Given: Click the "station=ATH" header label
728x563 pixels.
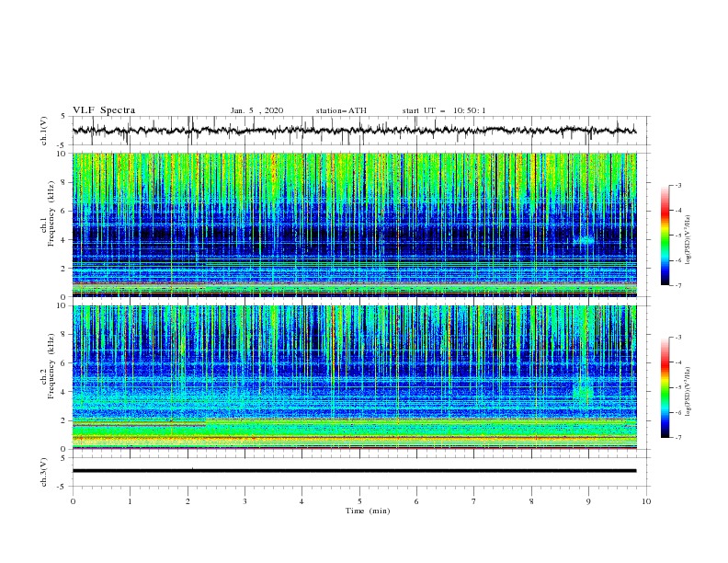Looking at the screenshot, I should point(341,110).
